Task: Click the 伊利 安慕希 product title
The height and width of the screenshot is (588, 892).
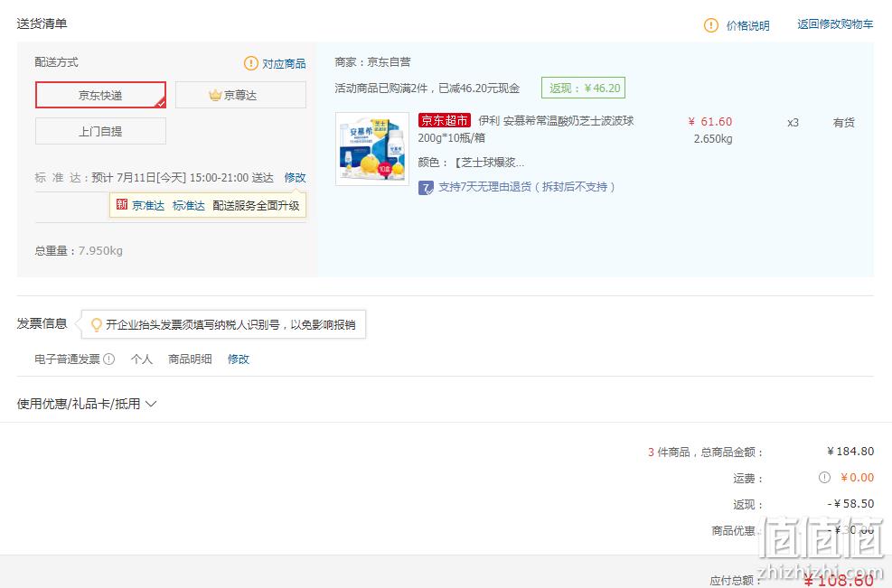Action: (526, 129)
